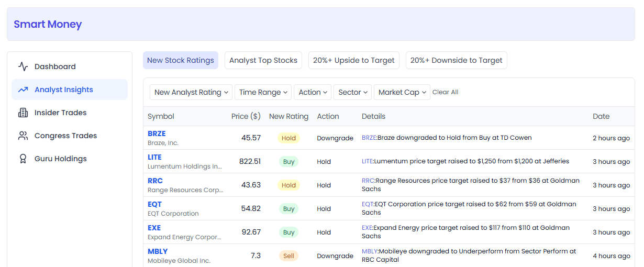Click the Date column header
The image size is (644, 267).
[x=601, y=116]
